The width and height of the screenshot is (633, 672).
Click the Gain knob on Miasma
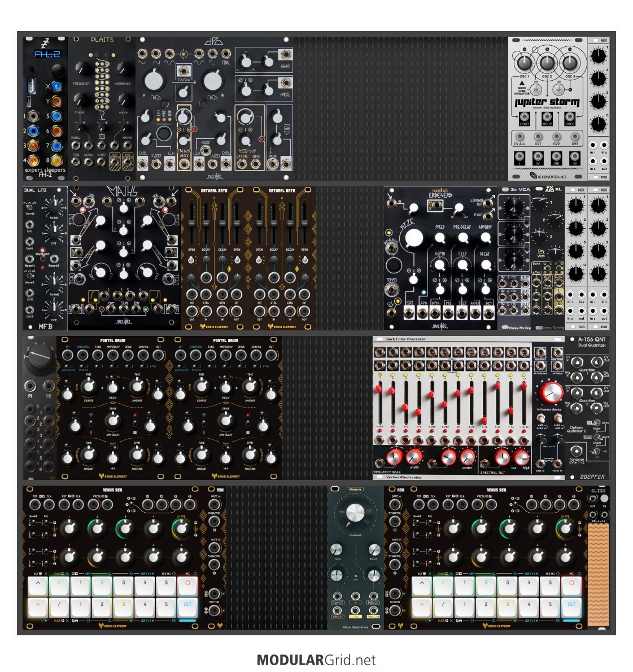coord(337,550)
